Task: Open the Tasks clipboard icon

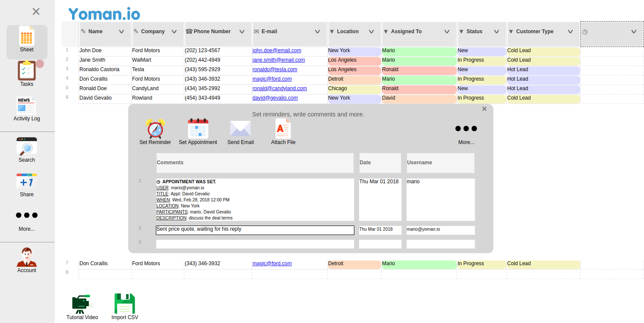Action: (27, 71)
